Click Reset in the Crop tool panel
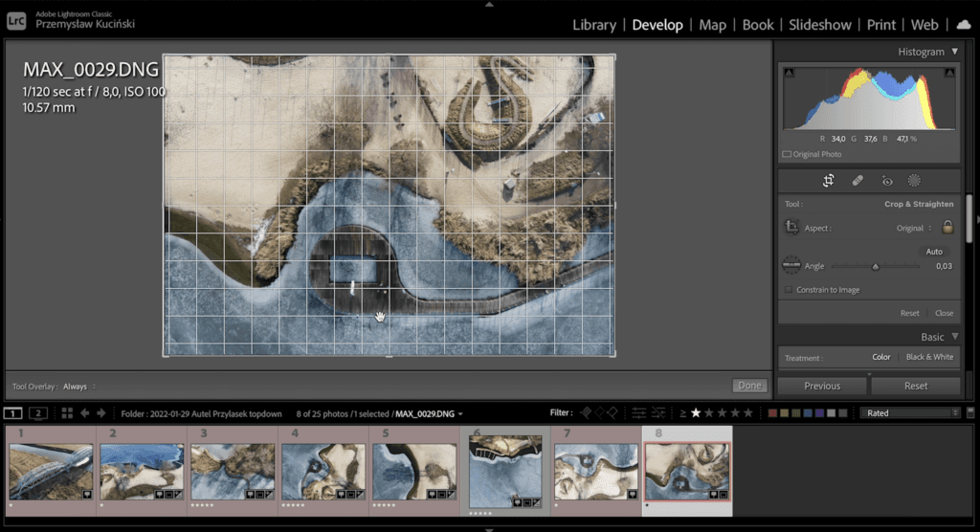The width and height of the screenshot is (980, 532). pyautogui.click(x=909, y=313)
